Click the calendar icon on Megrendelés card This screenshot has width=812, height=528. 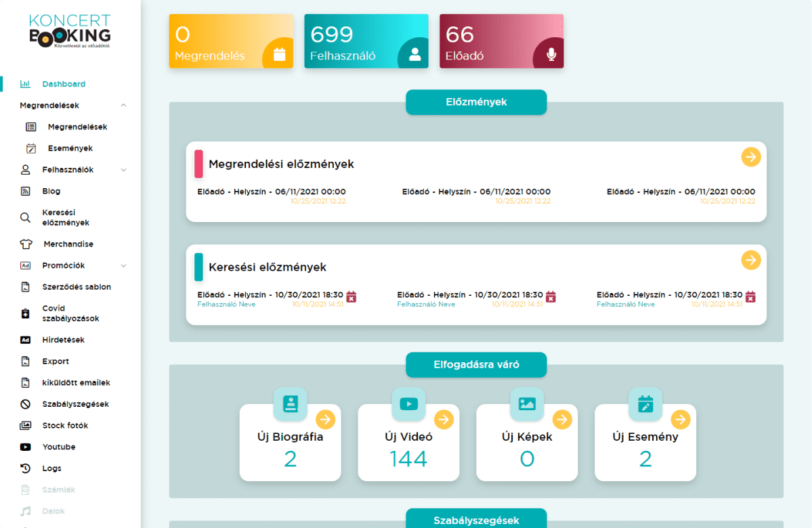coord(280,54)
